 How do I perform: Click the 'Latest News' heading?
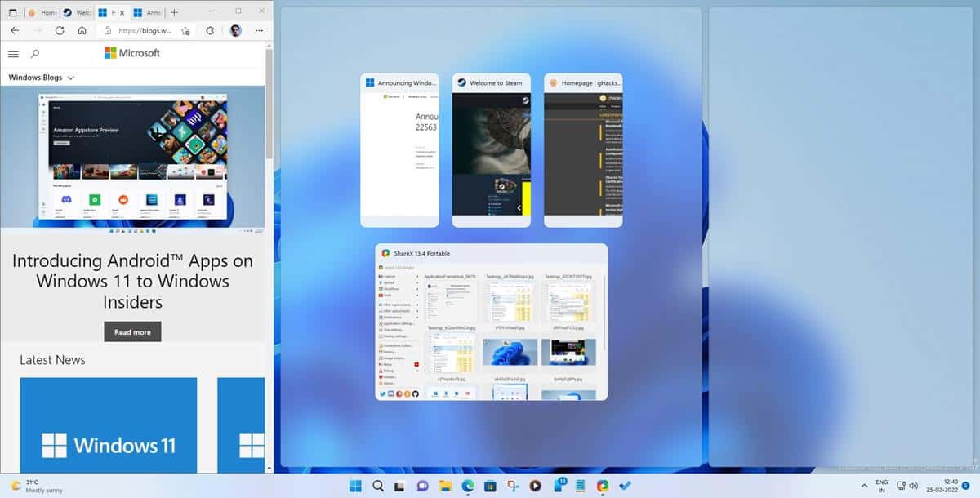(x=52, y=360)
